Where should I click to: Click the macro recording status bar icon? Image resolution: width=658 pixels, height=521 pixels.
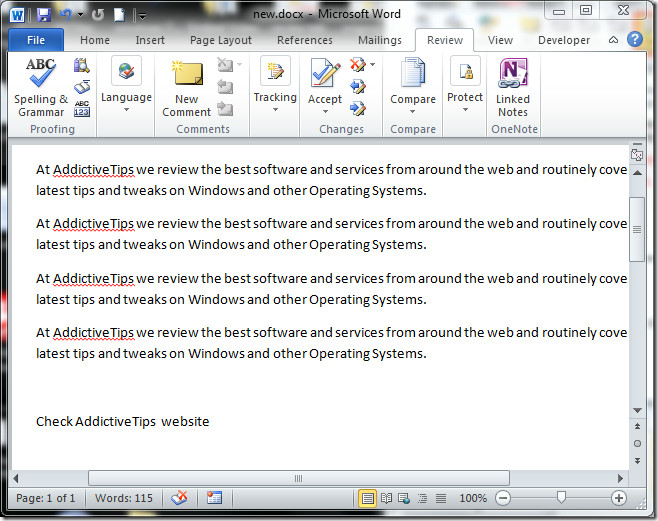coord(214,498)
